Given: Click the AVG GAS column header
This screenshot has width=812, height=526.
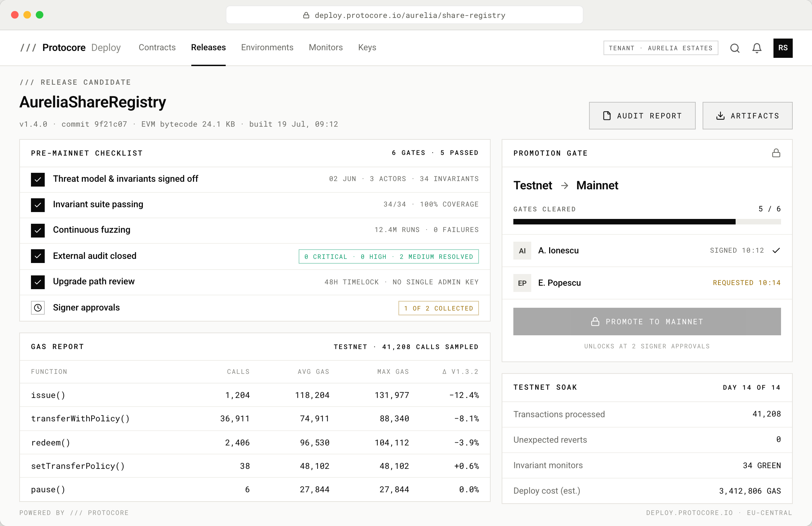Looking at the screenshot, I should coord(313,372).
